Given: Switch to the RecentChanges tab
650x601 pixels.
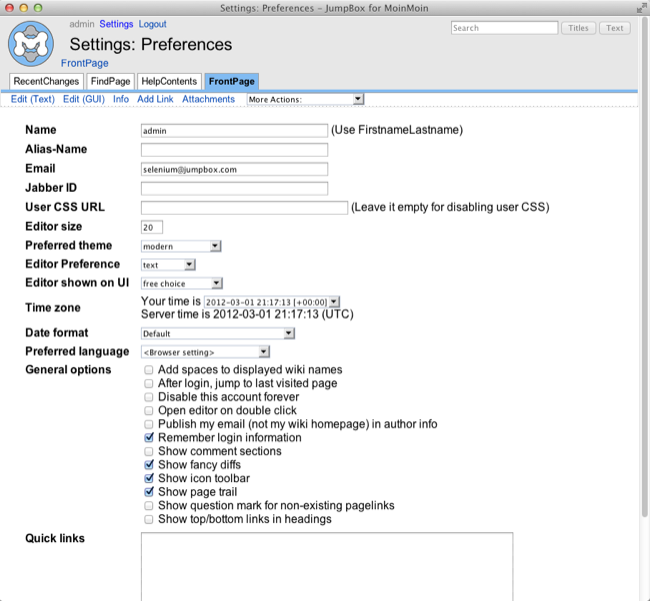Looking at the screenshot, I should pyautogui.click(x=46, y=81).
